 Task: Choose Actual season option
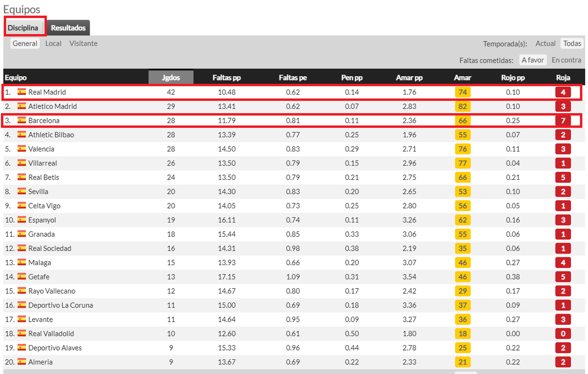545,43
